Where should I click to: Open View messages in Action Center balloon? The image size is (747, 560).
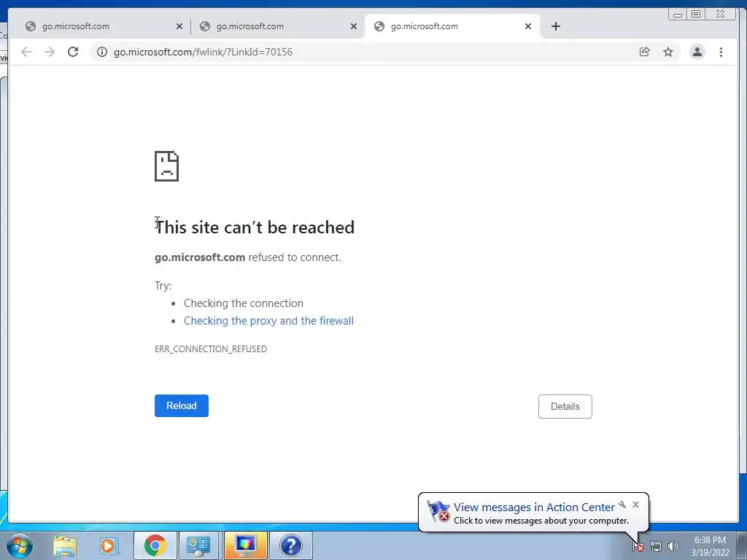pos(533,507)
